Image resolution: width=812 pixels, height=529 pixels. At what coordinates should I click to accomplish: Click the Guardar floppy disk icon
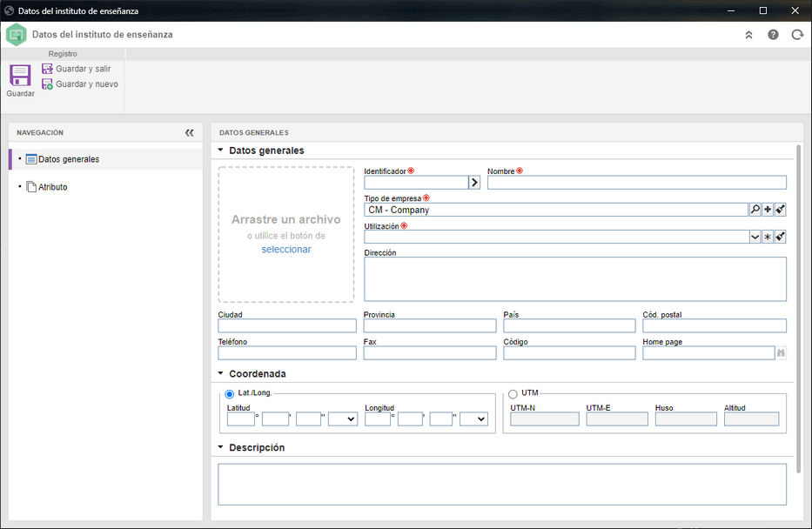(20, 76)
